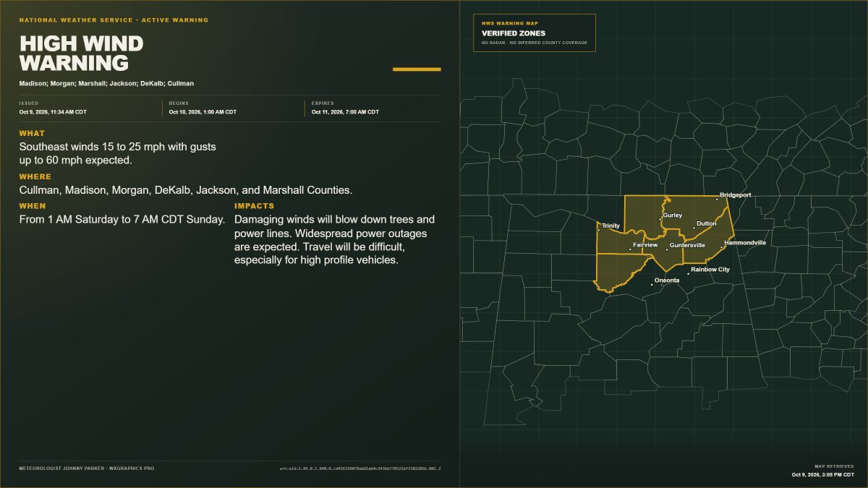Click the WHERE section heading
Image resolution: width=868 pixels, height=488 pixels.
(x=35, y=176)
